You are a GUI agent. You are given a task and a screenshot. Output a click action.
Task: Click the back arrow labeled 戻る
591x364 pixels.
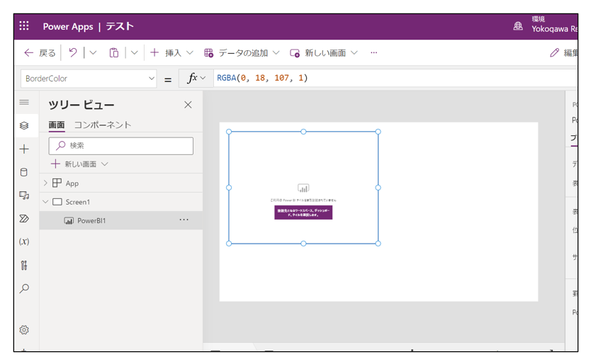tap(40, 52)
